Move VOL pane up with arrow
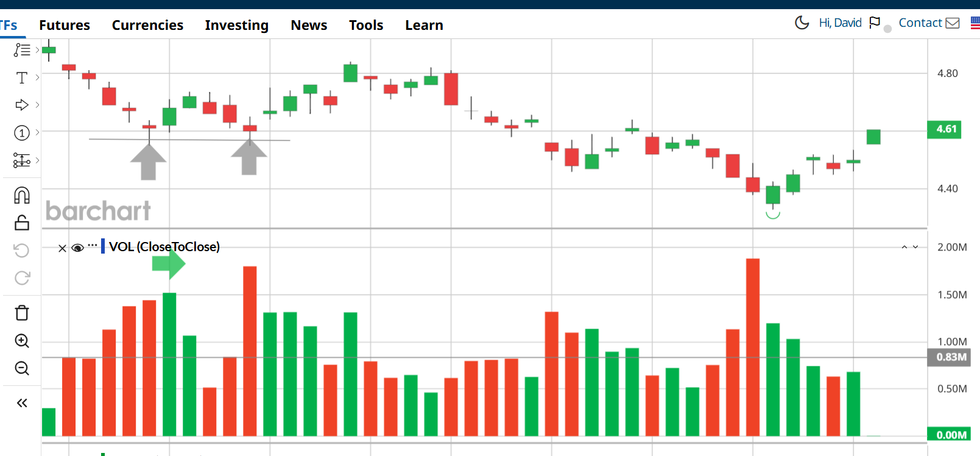Viewport: 980px width, 456px height. (904, 247)
